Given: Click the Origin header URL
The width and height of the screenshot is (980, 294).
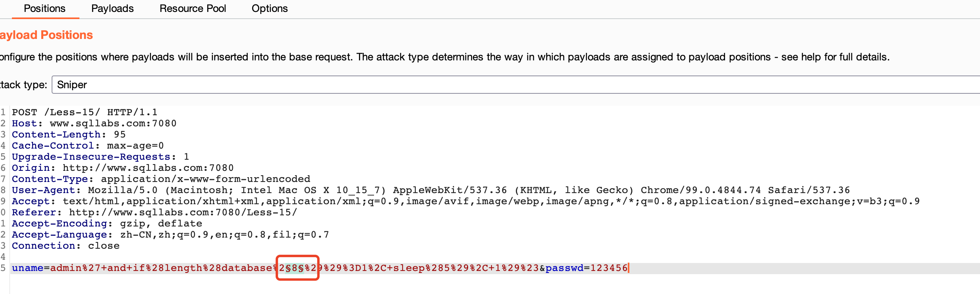Looking at the screenshot, I should tap(148, 168).
